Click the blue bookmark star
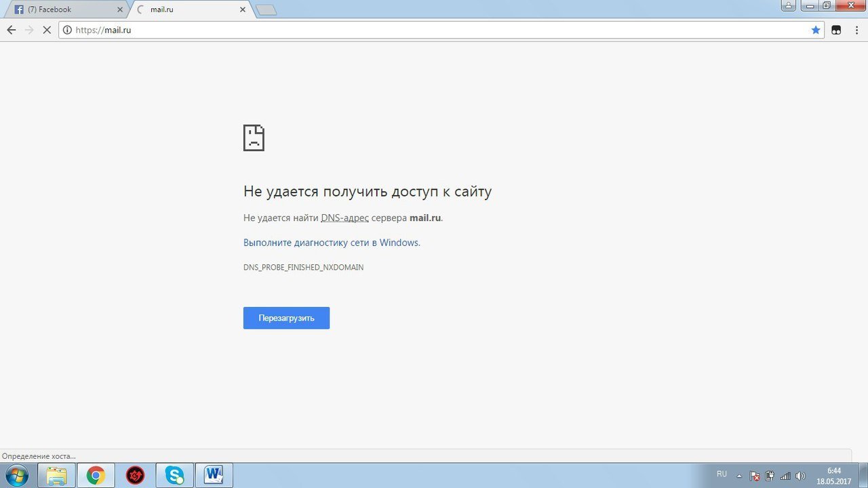This screenshot has height=488, width=868. (816, 30)
